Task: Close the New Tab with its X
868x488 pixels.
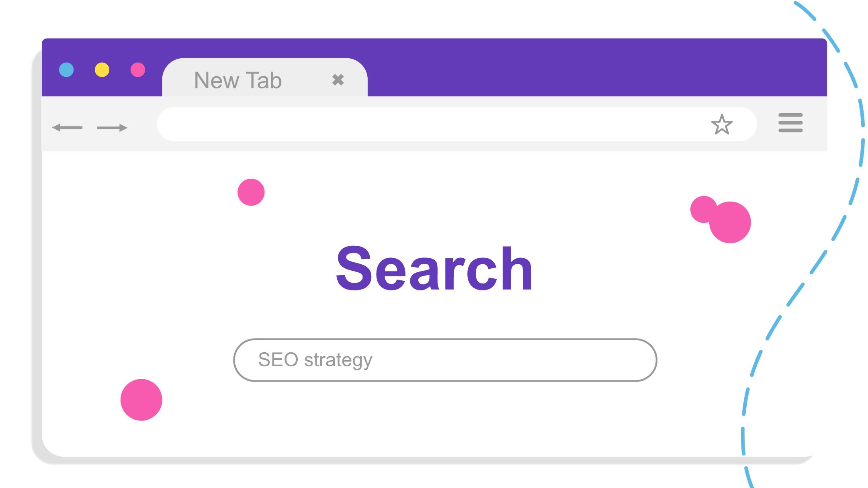Action: coord(338,80)
